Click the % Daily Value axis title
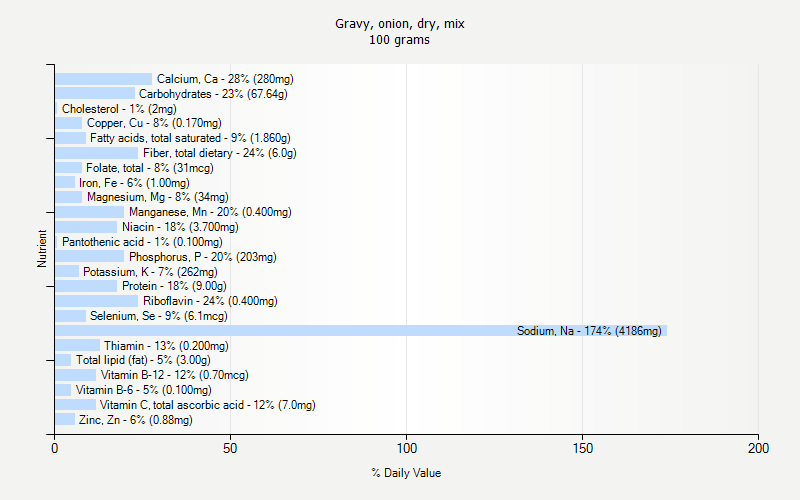This screenshot has height=500, width=800. click(x=406, y=473)
